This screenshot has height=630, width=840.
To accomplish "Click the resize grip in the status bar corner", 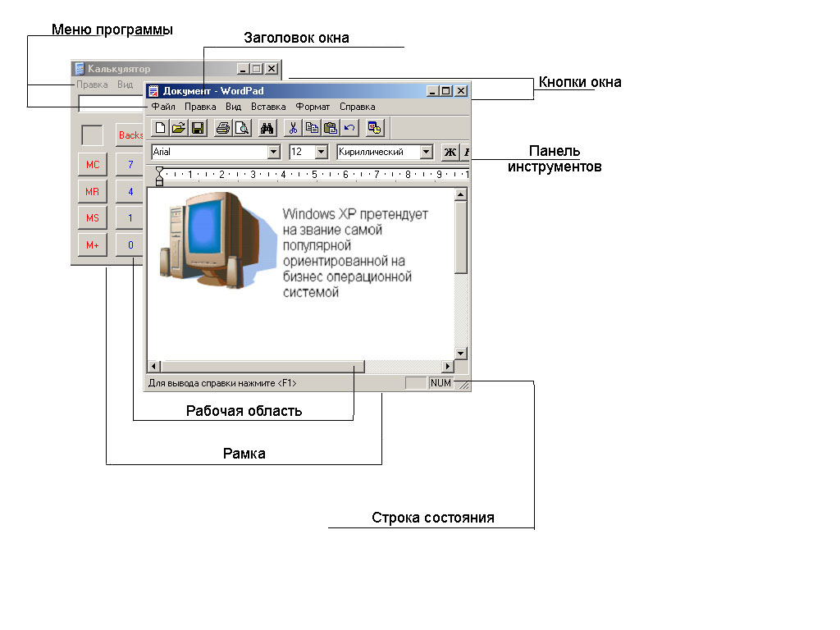I will [x=464, y=385].
